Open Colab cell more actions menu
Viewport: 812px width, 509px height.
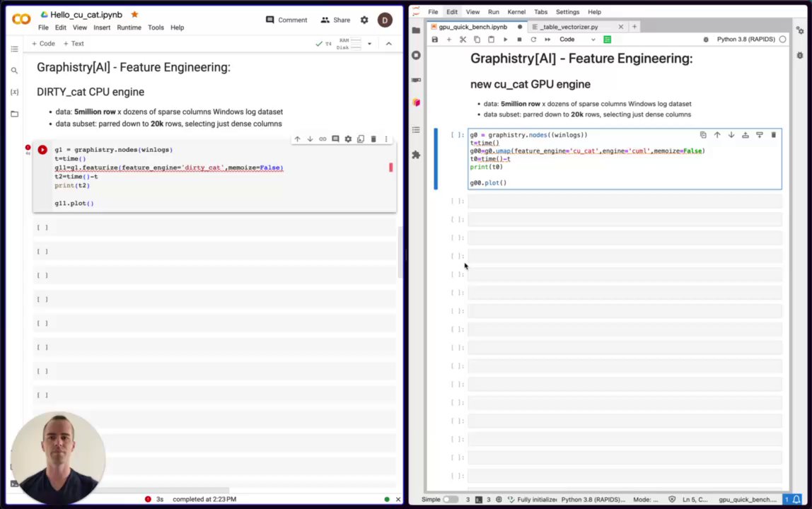[386, 139]
